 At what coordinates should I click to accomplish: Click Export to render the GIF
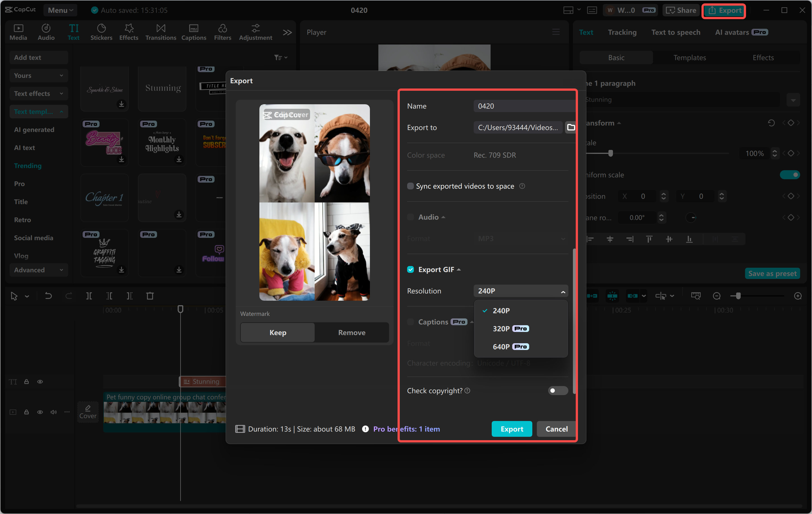[x=511, y=429]
